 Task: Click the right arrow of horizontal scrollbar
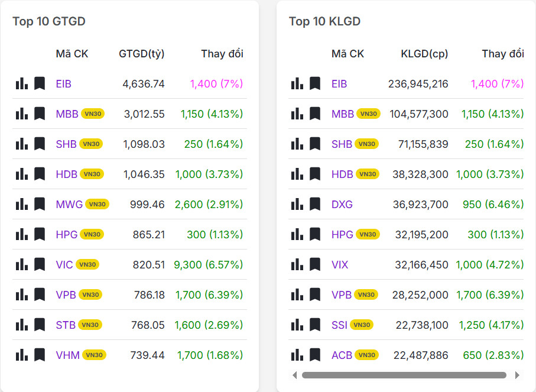(518, 375)
